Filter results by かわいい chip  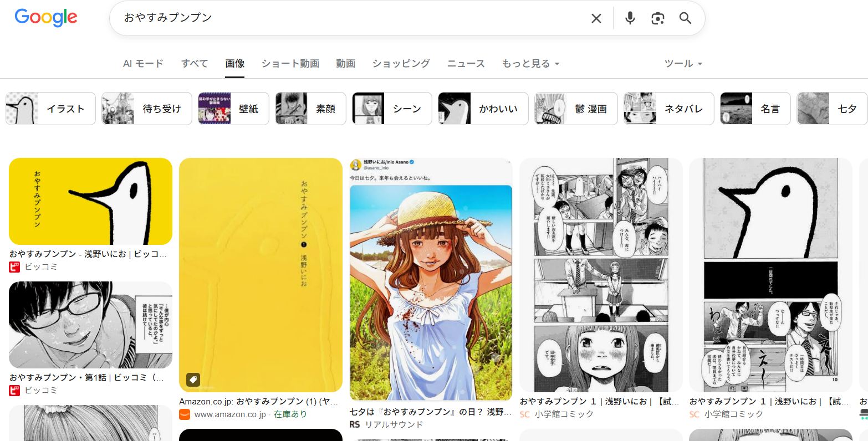pos(483,109)
